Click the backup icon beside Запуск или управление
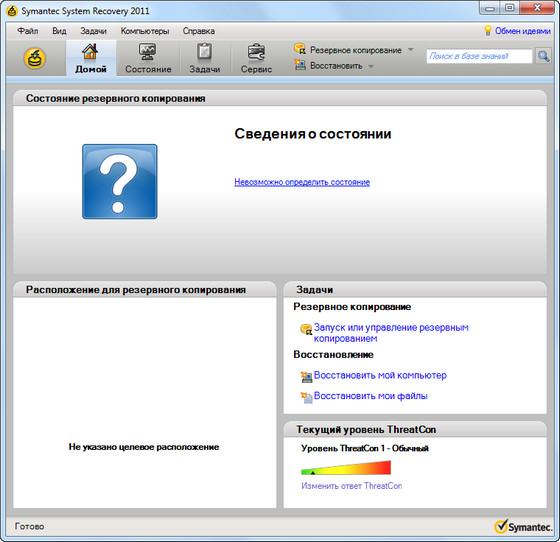 306,329
